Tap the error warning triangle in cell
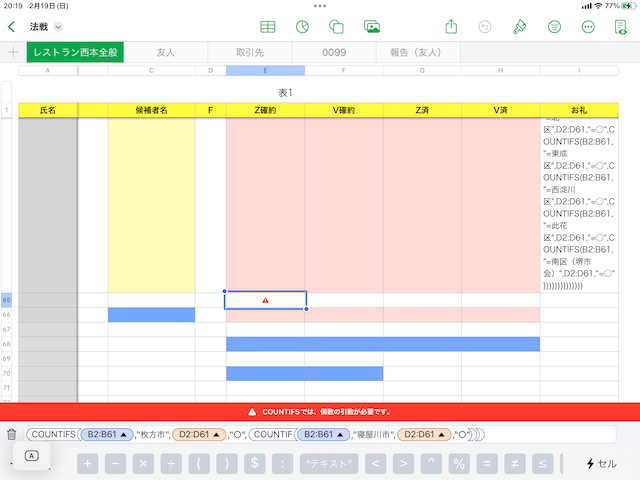Image resolution: width=640 pixels, height=480 pixels. point(265,300)
